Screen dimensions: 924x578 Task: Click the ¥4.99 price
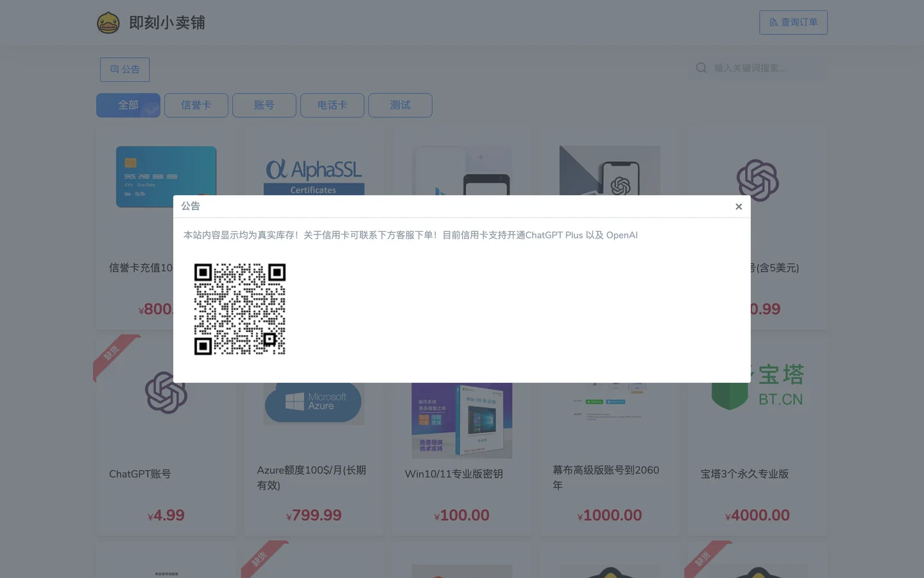[x=166, y=515]
